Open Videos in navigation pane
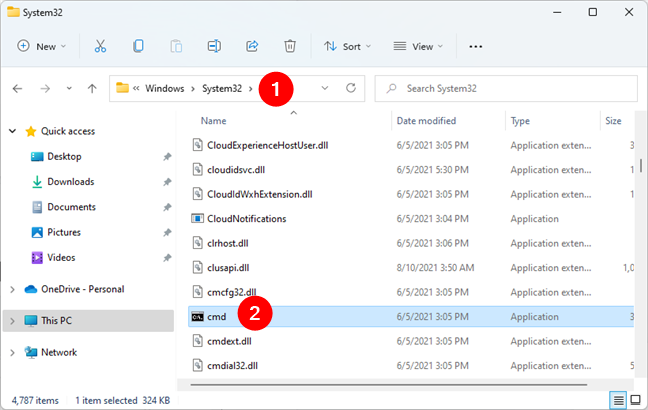Image resolution: width=648 pixels, height=410 pixels. pos(61,257)
